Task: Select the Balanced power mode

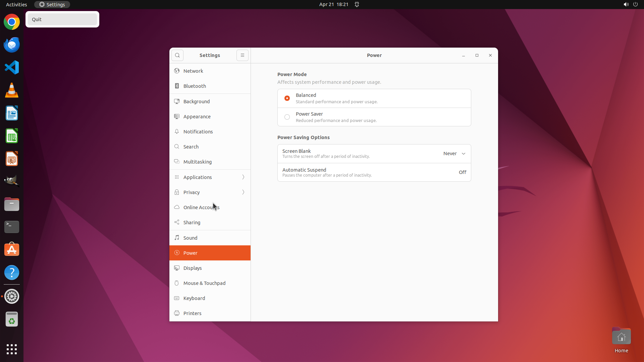Action: pyautogui.click(x=287, y=98)
